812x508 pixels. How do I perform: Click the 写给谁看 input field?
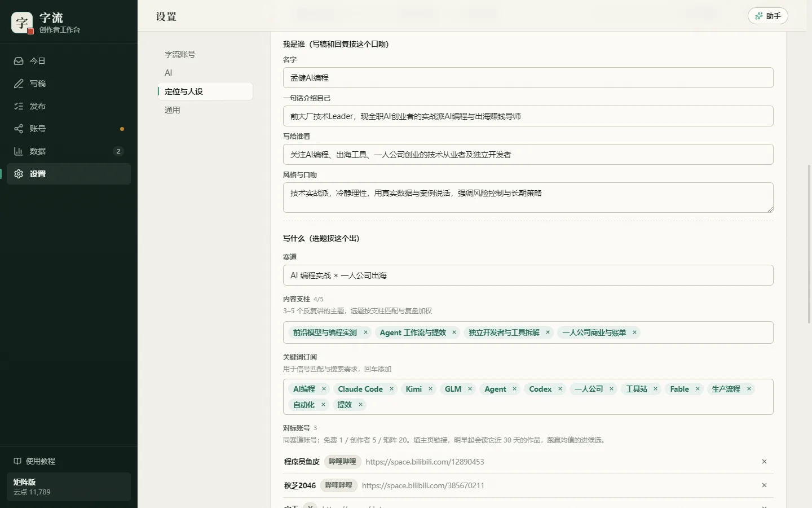[528, 155]
